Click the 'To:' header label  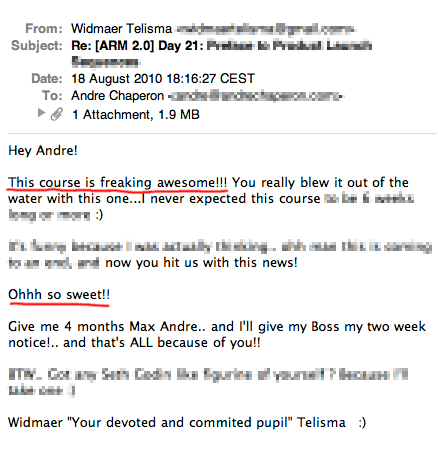click(52, 96)
